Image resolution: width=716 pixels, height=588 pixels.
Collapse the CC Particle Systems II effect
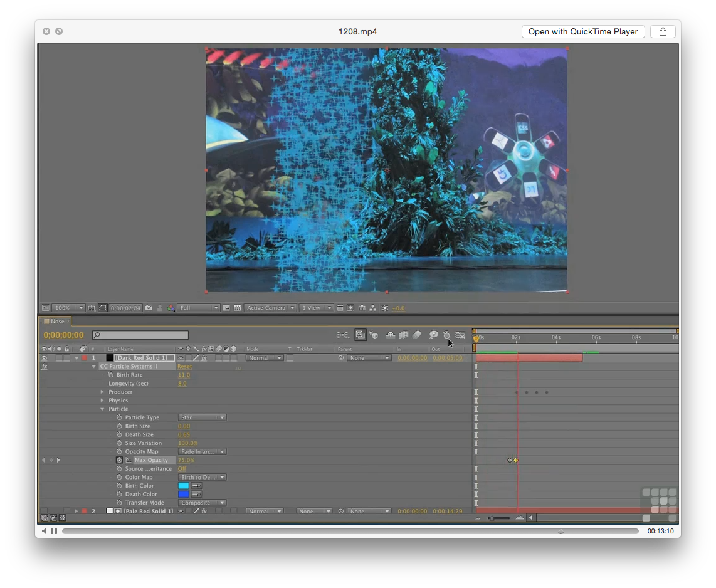pyautogui.click(x=94, y=367)
